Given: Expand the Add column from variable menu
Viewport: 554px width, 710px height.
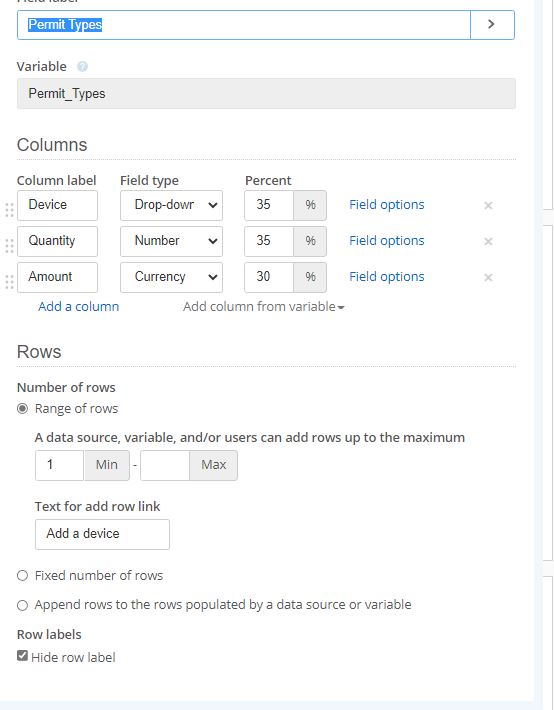Looking at the screenshot, I should (x=264, y=307).
